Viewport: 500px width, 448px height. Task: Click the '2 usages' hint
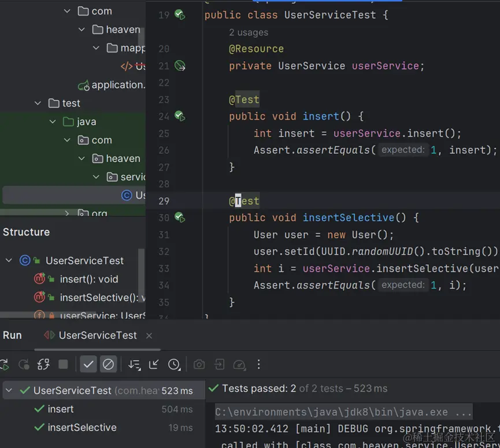click(x=249, y=32)
